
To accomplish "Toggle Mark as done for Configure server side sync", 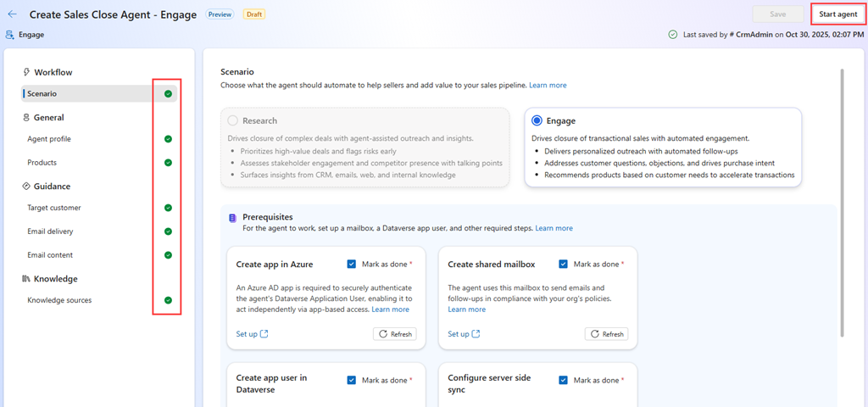I will point(564,380).
